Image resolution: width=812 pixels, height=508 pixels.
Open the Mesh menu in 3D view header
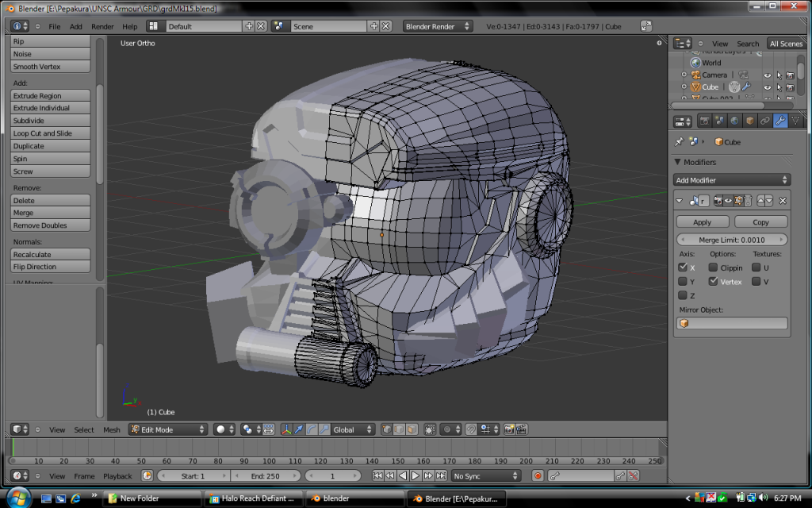coord(111,429)
